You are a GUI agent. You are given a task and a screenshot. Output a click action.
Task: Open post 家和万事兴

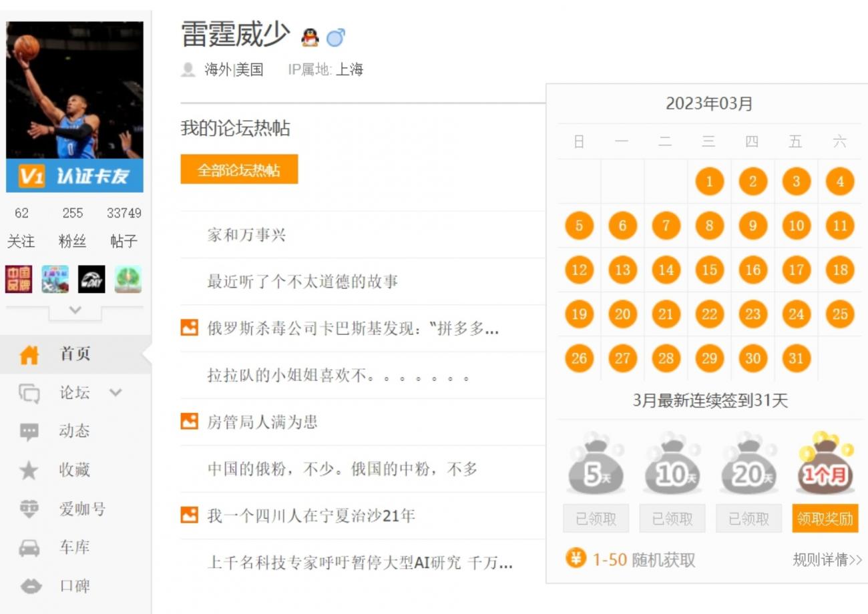point(246,235)
